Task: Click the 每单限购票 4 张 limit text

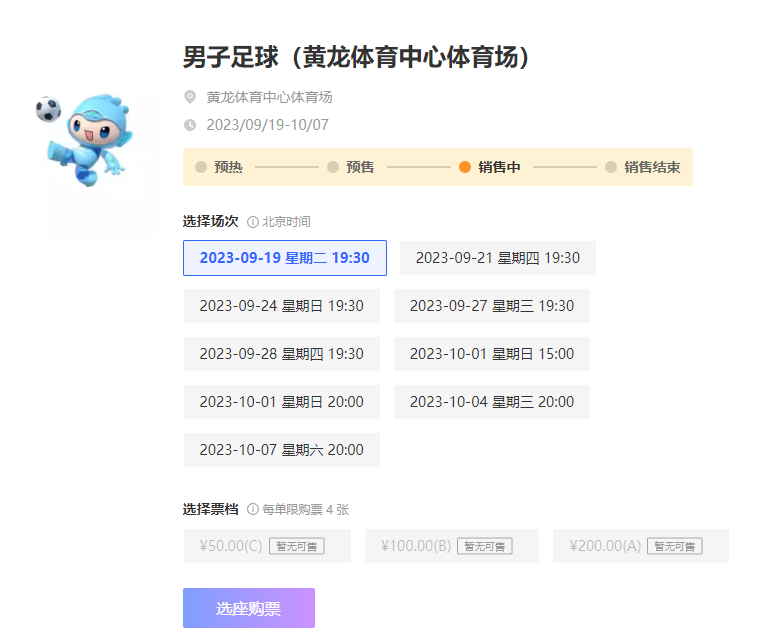Action: point(306,510)
